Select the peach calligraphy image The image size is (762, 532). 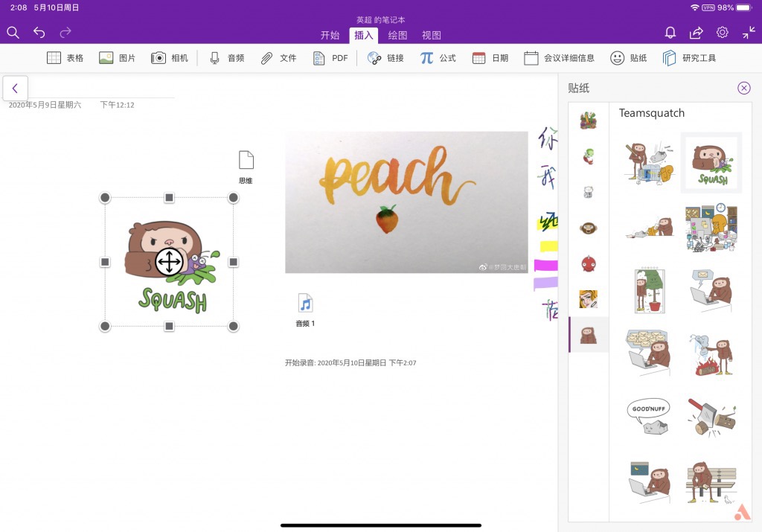click(406, 202)
